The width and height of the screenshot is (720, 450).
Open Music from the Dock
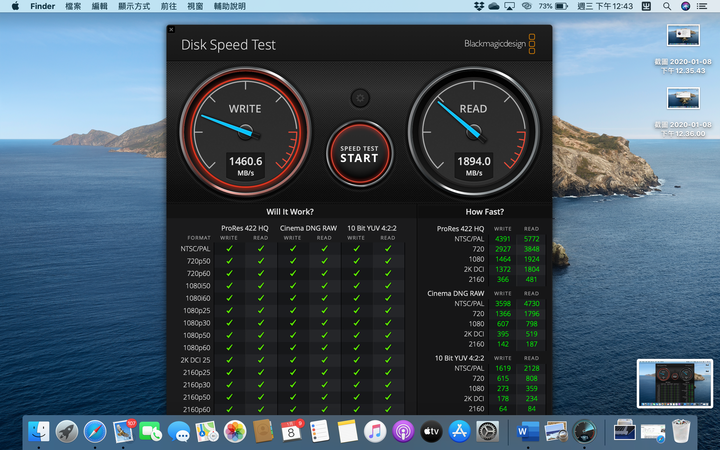pos(375,431)
